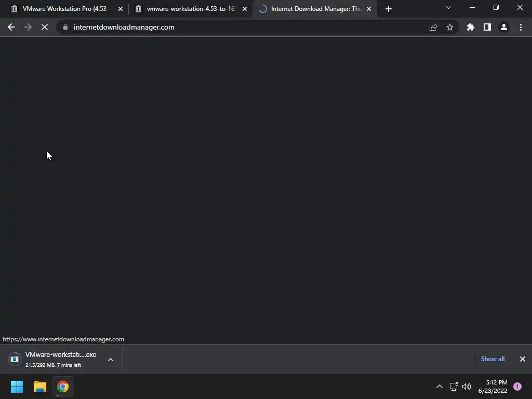The image size is (532, 399).
Task: Close Internet Download Manager tab
Action: 369,9
